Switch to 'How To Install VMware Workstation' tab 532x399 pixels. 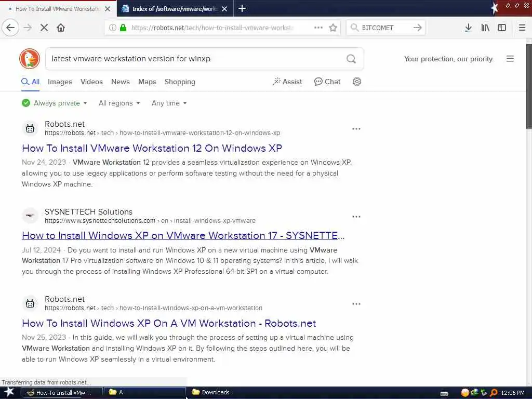click(x=58, y=9)
